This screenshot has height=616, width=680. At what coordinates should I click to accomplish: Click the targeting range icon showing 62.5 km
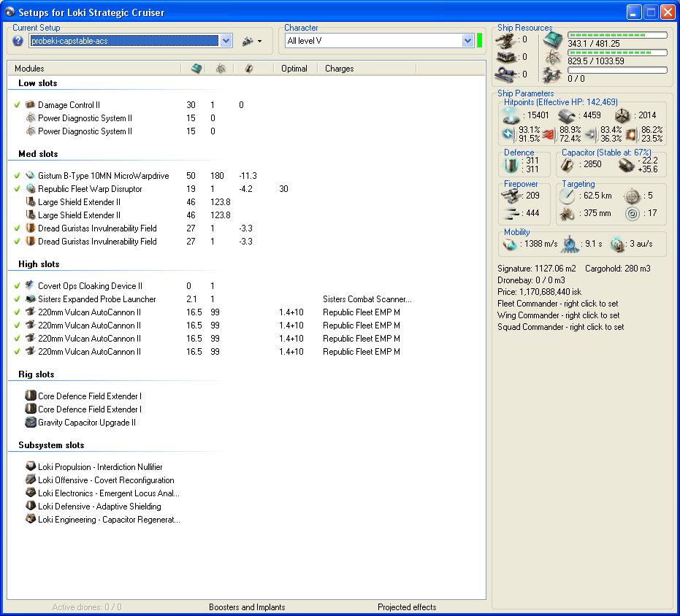(567, 196)
